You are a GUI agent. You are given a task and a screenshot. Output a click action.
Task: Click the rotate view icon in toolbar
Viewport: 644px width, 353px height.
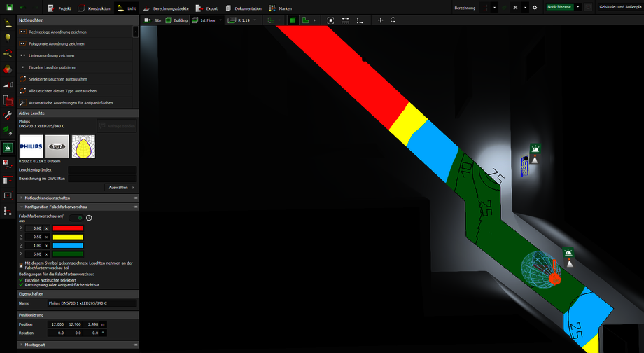393,20
